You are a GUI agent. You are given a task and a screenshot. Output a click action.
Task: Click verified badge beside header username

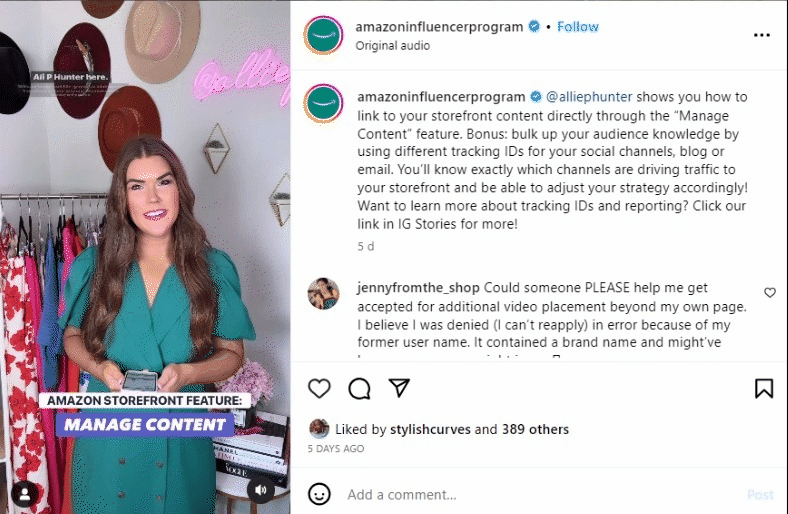pyautogui.click(x=534, y=26)
